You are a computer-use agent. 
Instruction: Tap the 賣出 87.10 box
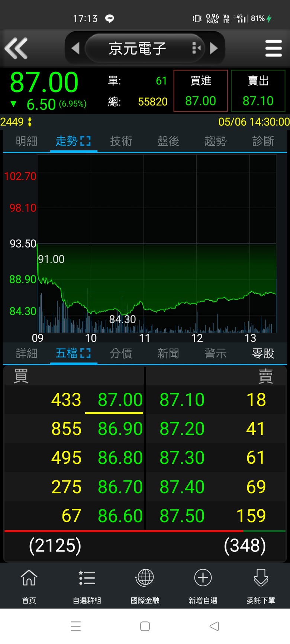(258, 91)
